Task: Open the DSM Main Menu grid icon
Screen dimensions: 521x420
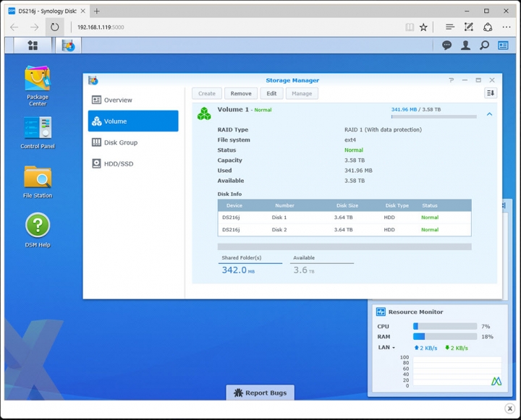Action: pos(33,45)
